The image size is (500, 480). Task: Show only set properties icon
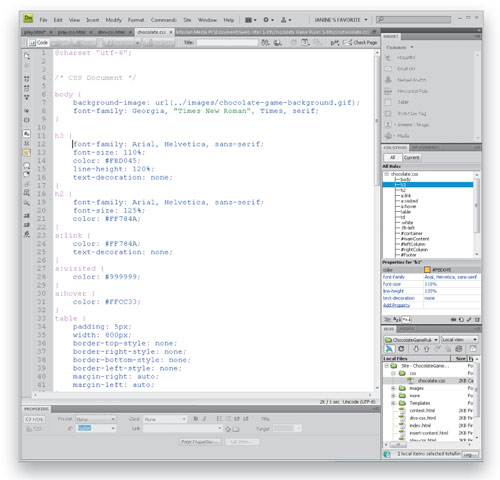pos(406,319)
